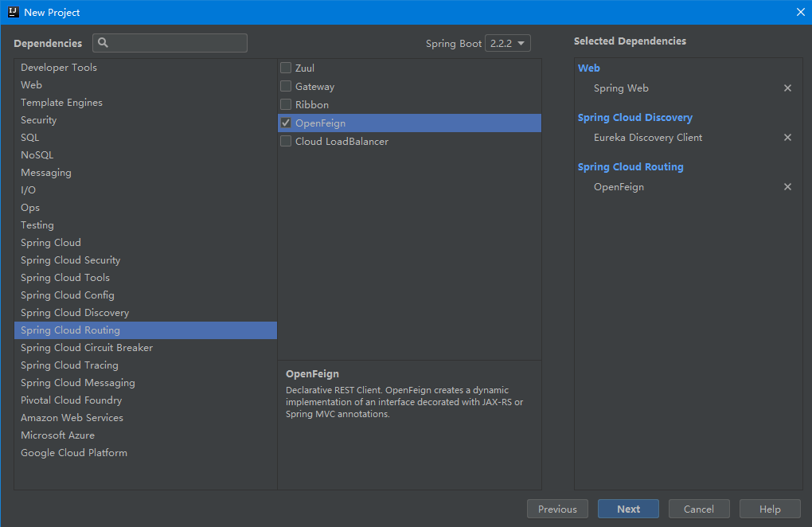The width and height of the screenshot is (812, 527).
Task: Cancel the new project wizard
Action: coord(699,509)
